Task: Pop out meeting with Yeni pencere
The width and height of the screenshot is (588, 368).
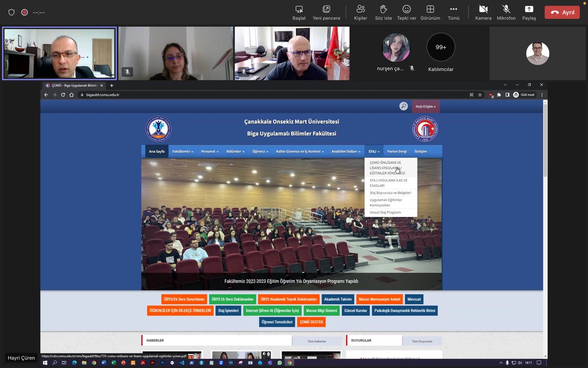Action: (326, 13)
